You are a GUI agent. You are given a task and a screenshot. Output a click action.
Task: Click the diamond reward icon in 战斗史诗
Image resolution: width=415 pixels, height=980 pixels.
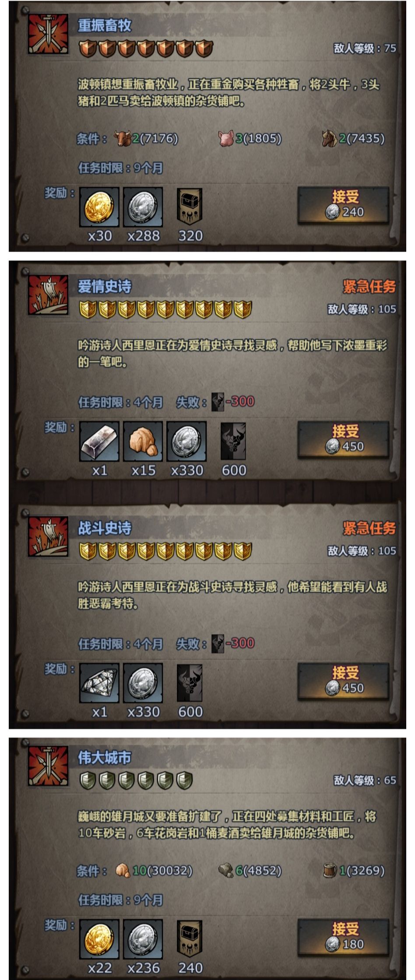(x=99, y=683)
